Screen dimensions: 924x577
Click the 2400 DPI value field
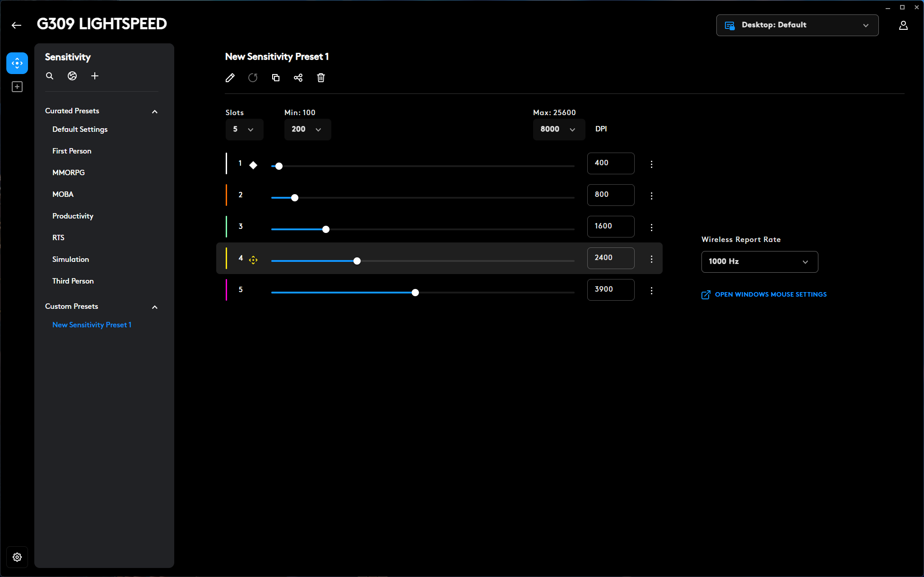611,258
